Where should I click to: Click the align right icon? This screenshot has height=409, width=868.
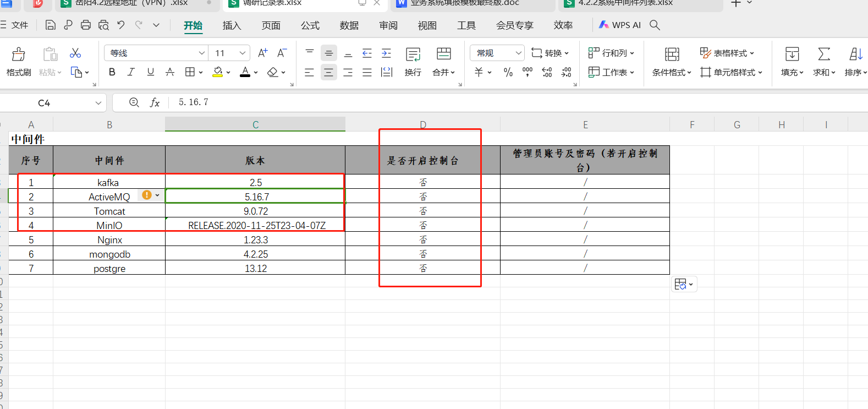(348, 72)
